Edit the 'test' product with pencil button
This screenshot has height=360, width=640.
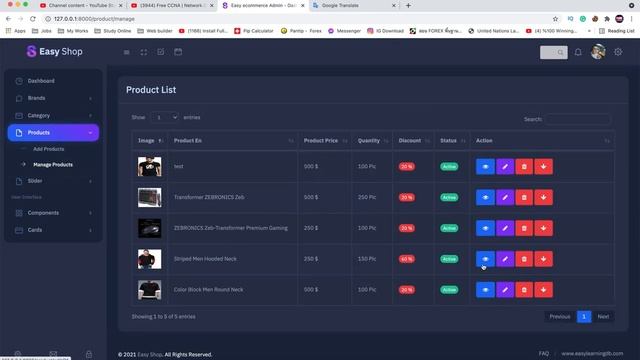click(x=505, y=167)
